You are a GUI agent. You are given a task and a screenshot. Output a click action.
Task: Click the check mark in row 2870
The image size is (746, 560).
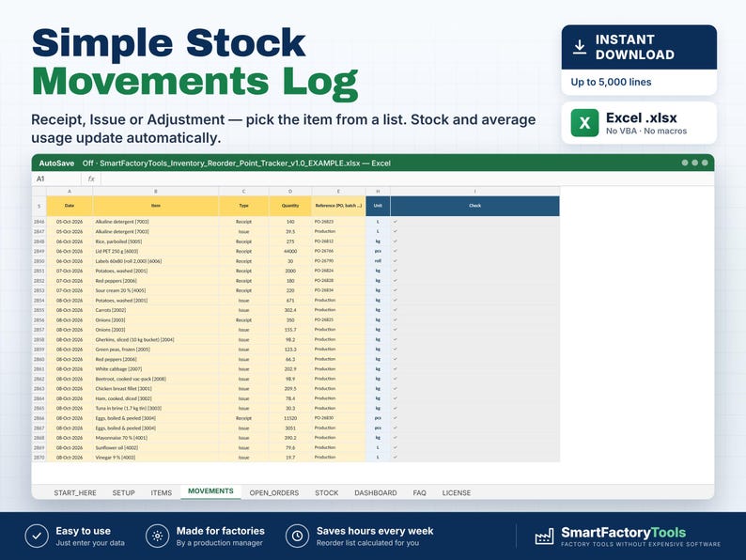tap(396, 458)
